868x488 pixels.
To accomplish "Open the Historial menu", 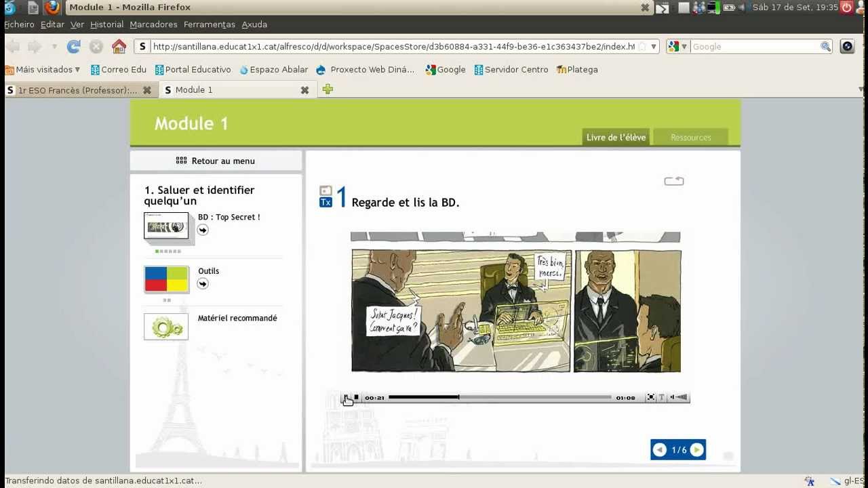I will (107, 24).
